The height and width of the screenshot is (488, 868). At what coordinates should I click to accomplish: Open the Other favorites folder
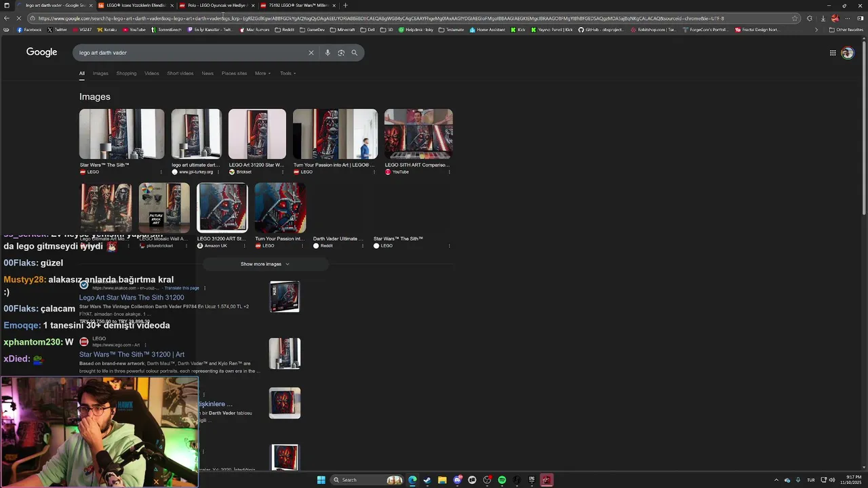pyautogui.click(x=846, y=30)
